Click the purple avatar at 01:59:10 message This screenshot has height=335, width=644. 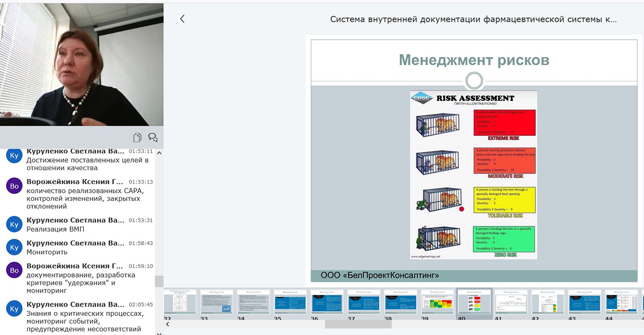coord(14,270)
